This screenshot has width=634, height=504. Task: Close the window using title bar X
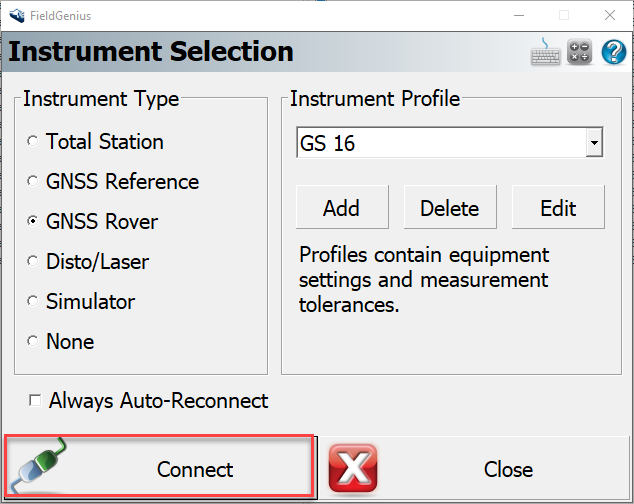[x=608, y=15]
